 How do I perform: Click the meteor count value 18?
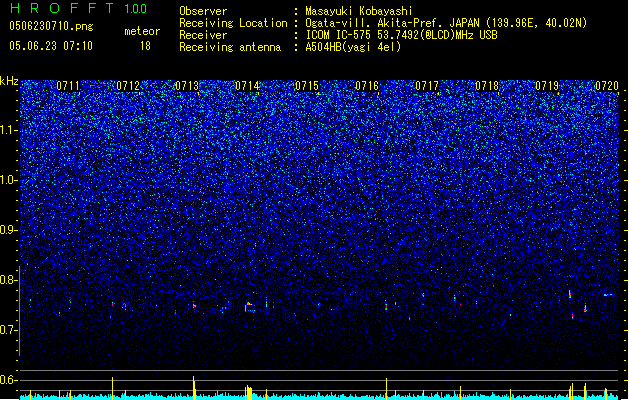click(x=145, y=46)
